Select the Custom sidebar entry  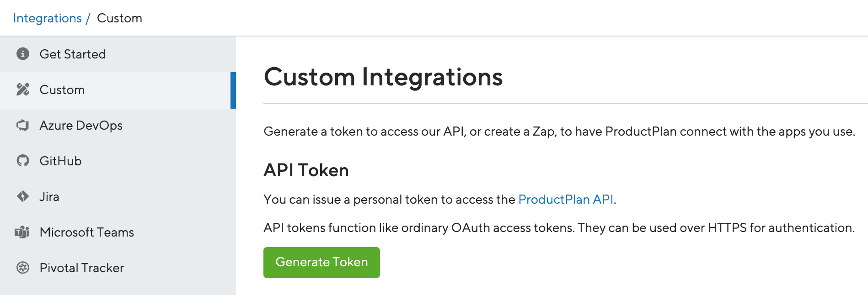click(62, 90)
